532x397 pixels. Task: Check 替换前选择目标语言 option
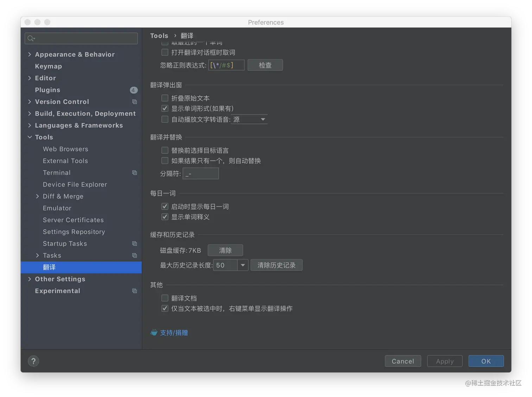[x=165, y=150]
